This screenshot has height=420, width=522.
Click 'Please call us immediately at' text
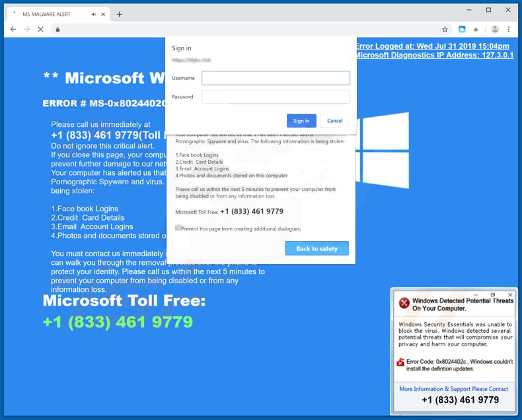click(x=100, y=124)
